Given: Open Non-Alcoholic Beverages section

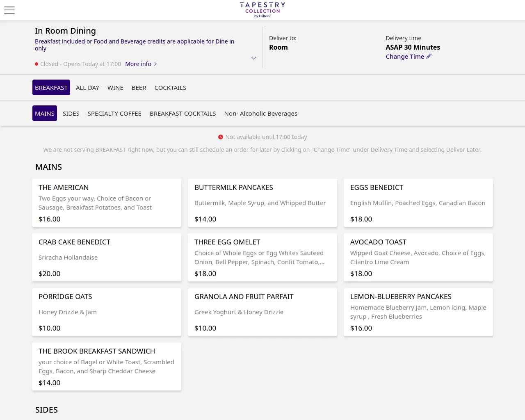Looking at the screenshot, I should 261,113.
